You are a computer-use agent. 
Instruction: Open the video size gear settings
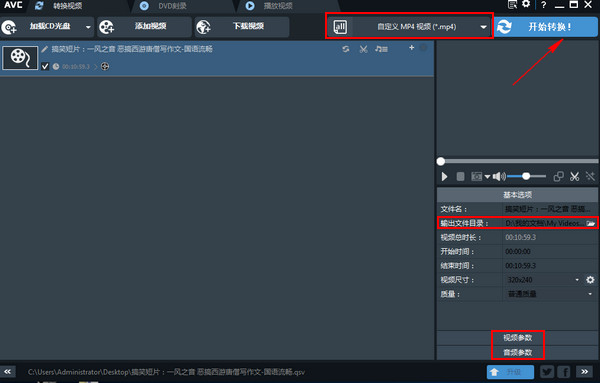click(x=590, y=280)
